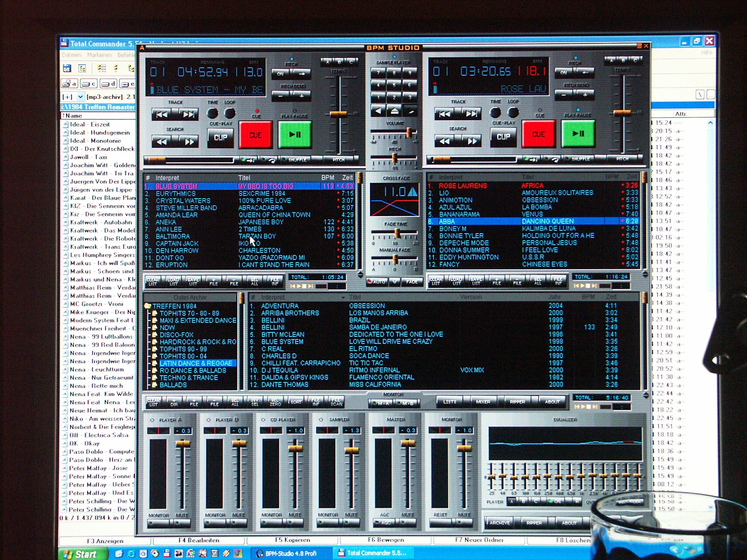747x560 pixels.
Task: Trigger sample player pad 5
Action: click(x=394, y=85)
